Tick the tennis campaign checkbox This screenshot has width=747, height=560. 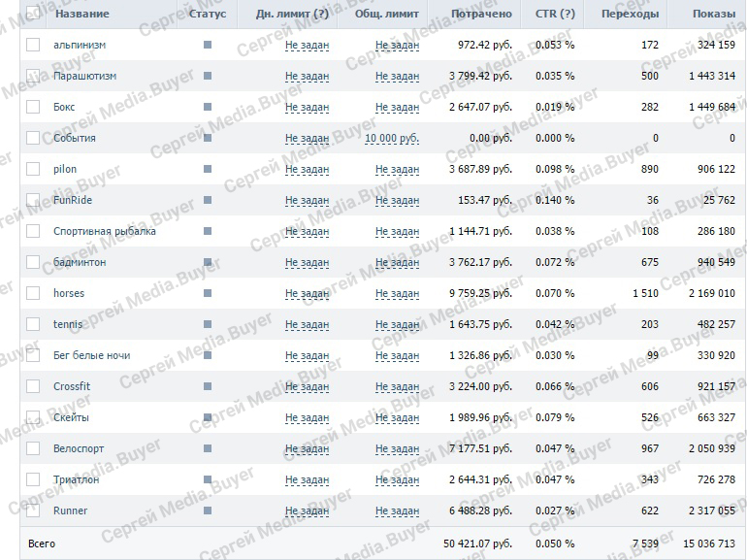tap(33, 323)
